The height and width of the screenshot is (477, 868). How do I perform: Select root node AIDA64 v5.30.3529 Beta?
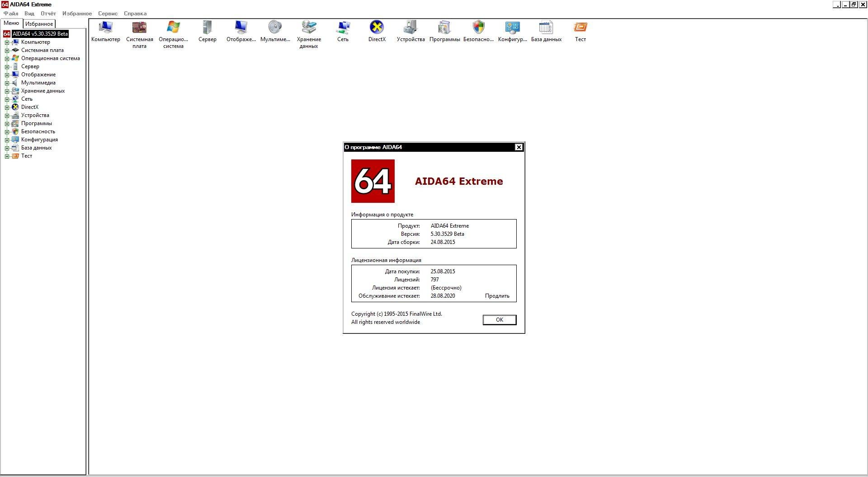[40, 34]
